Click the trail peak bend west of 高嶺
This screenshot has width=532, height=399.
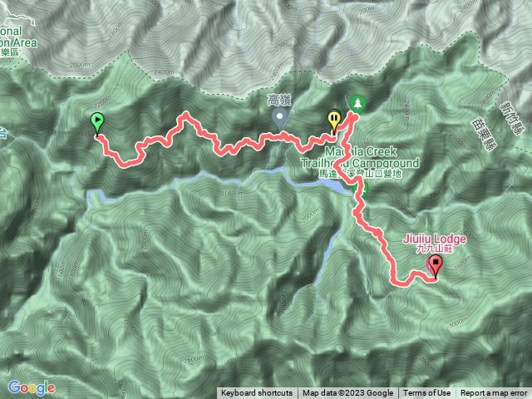(x=185, y=116)
